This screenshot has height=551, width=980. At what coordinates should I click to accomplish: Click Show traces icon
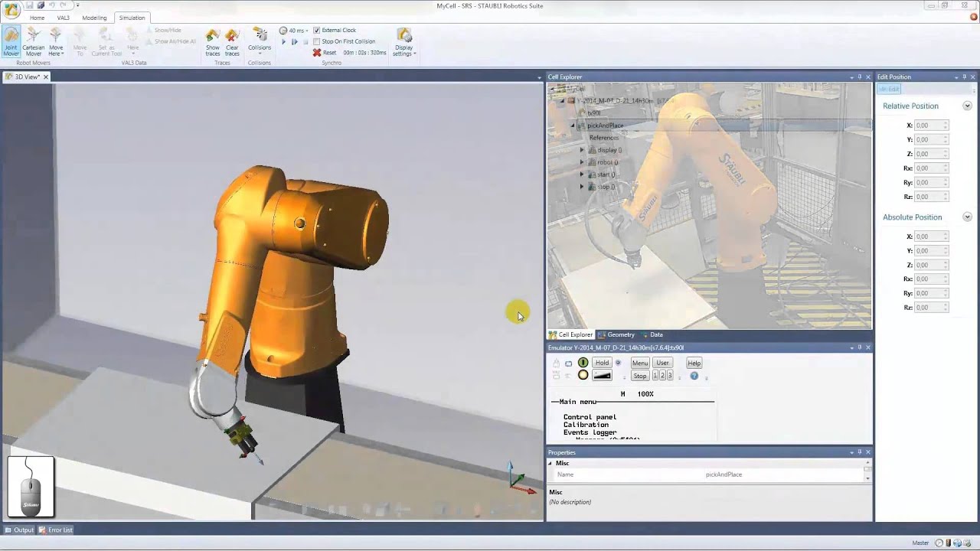click(213, 37)
